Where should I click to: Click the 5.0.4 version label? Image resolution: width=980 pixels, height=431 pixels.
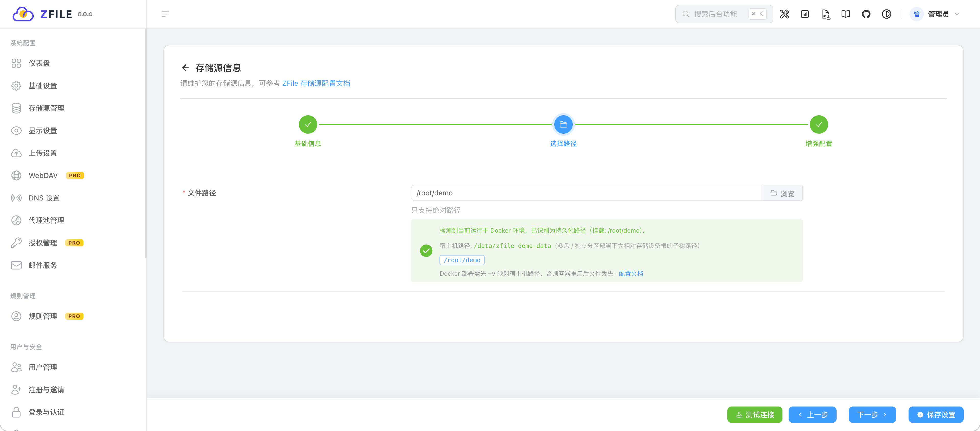[85, 14]
